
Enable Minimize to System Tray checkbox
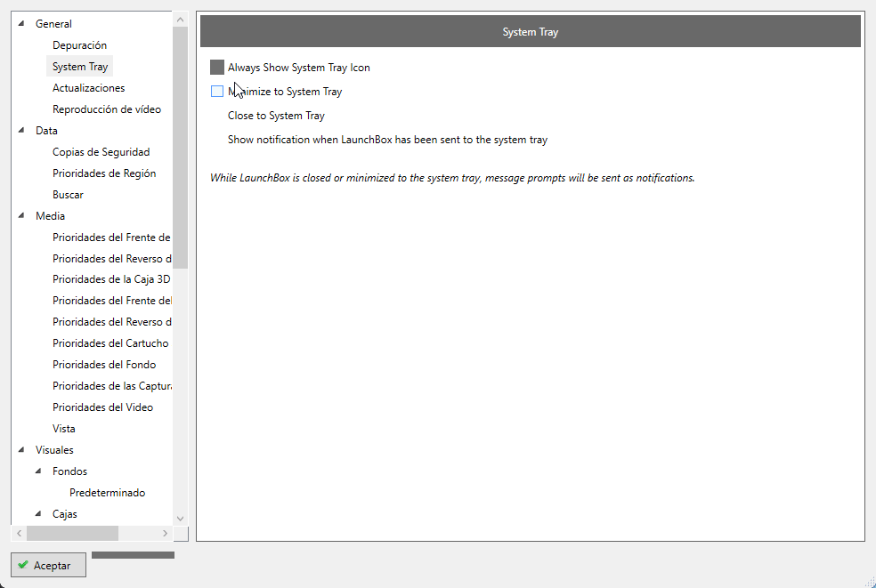pos(217,92)
